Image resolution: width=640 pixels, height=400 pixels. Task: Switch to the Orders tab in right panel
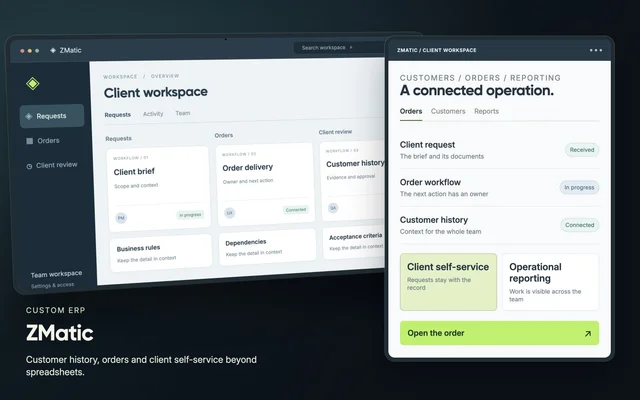[x=411, y=111]
